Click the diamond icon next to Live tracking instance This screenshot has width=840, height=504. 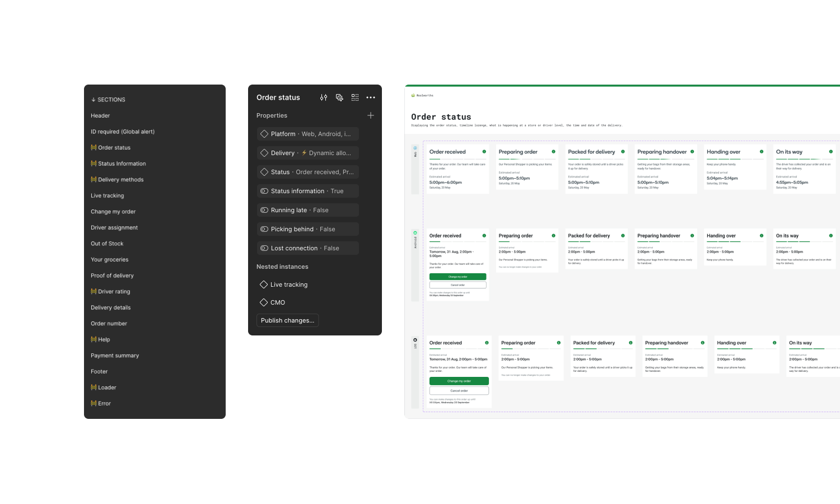(x=264, y=284)
